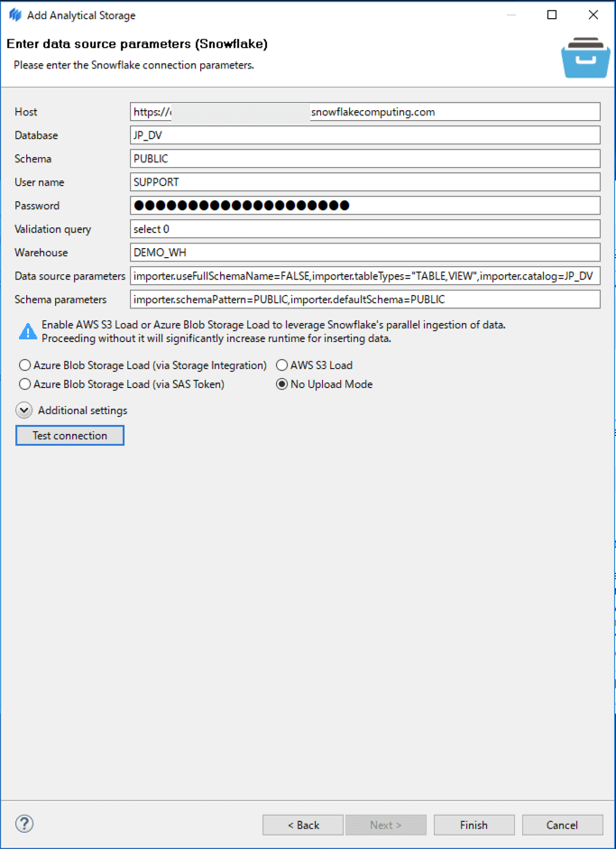Select Azure Blob Storage Load via Storage Integration
The image size is (616, 849).
24,365
